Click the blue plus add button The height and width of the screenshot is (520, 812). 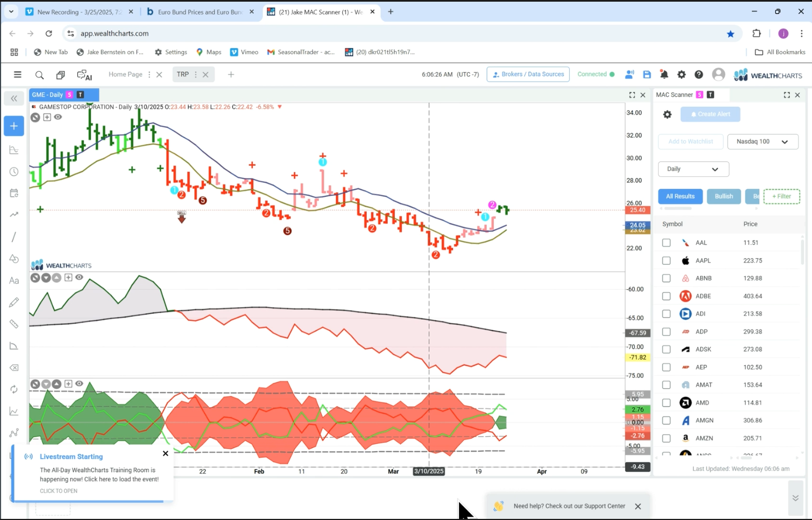[x=14, y=126]
